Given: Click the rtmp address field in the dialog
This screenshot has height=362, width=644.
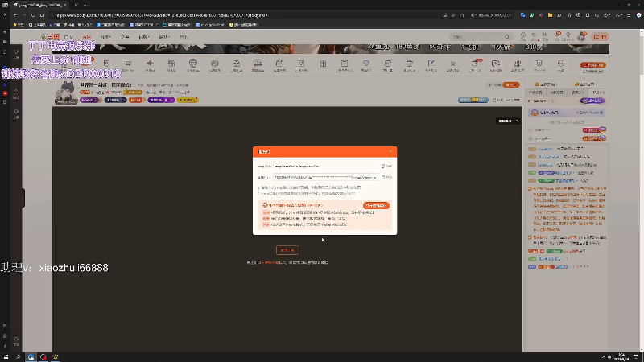Looking at the screenshot, I should pos(326,167).
